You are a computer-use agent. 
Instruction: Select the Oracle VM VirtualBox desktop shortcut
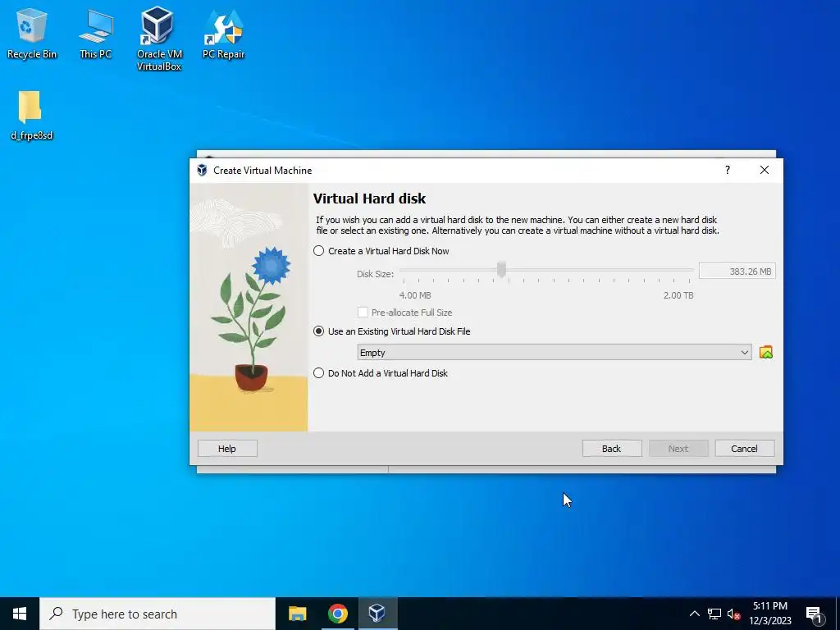(159, 39)
